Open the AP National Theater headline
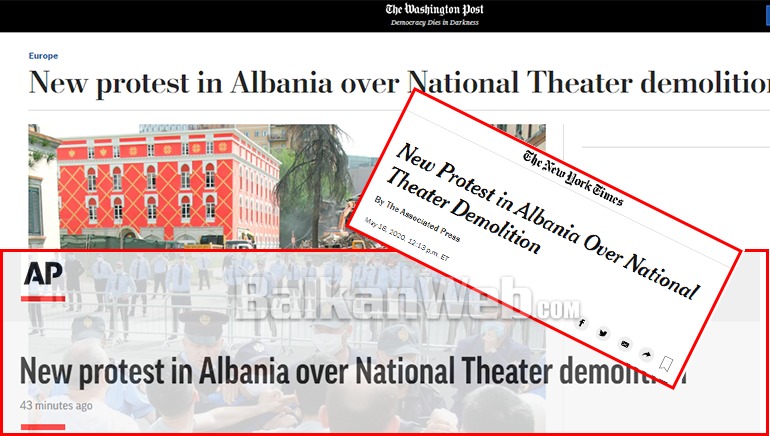This screenshot has height=436, width=770. click(353, 371)
